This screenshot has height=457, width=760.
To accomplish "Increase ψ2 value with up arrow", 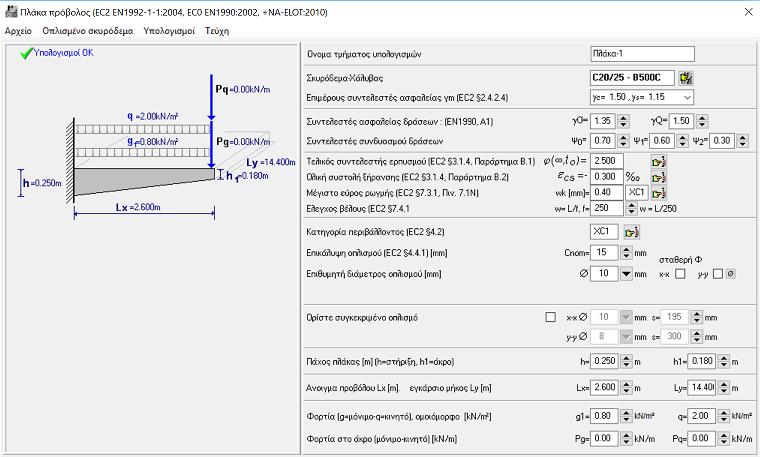I will (743, 138).
